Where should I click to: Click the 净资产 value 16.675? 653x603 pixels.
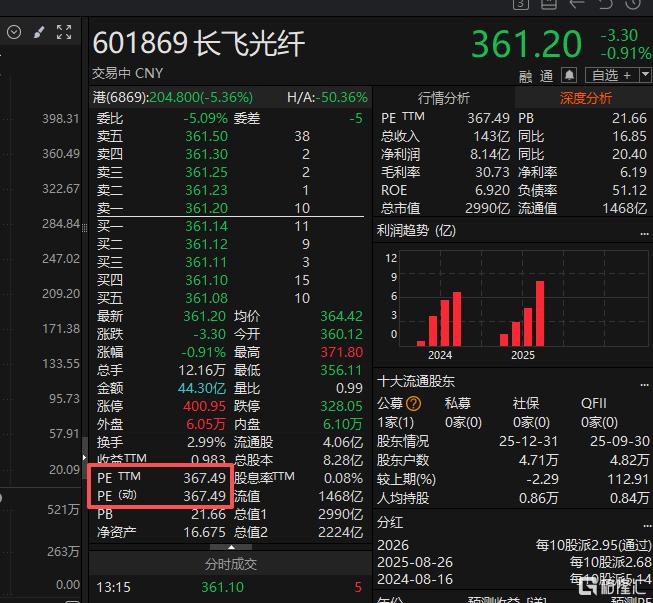(x=204, y=532)
